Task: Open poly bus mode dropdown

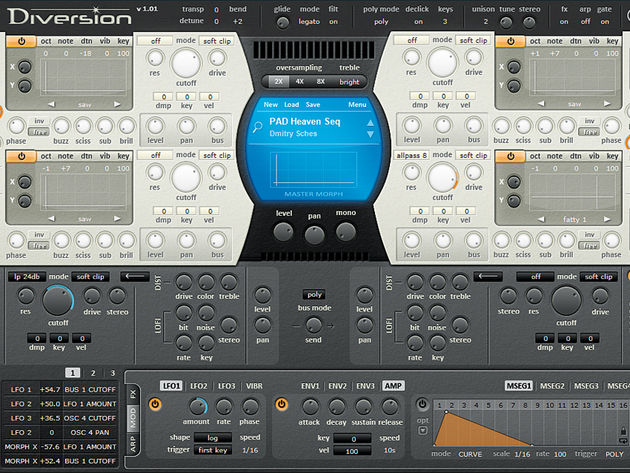Action: [x=314, y=295]
